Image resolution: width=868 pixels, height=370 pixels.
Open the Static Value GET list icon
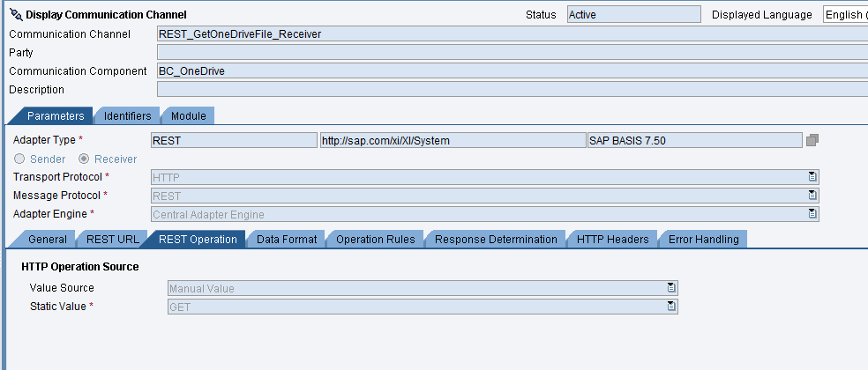pos(671,306)
